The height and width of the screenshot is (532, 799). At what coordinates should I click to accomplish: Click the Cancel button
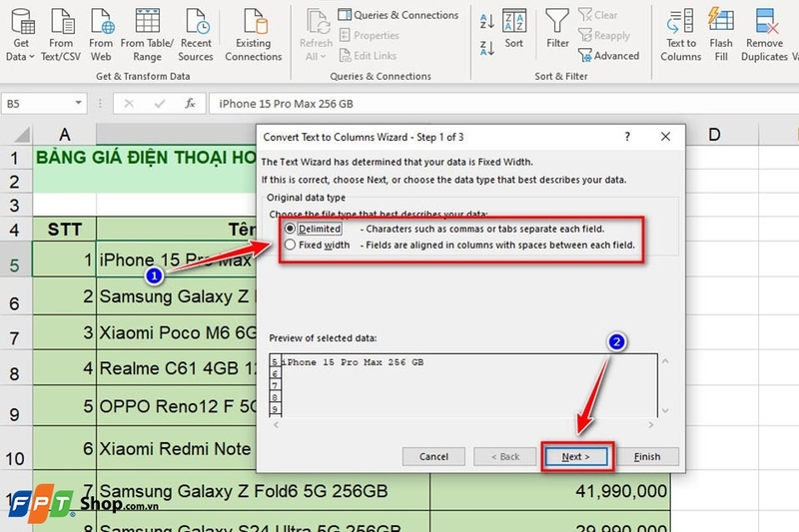tap(433, 457)
